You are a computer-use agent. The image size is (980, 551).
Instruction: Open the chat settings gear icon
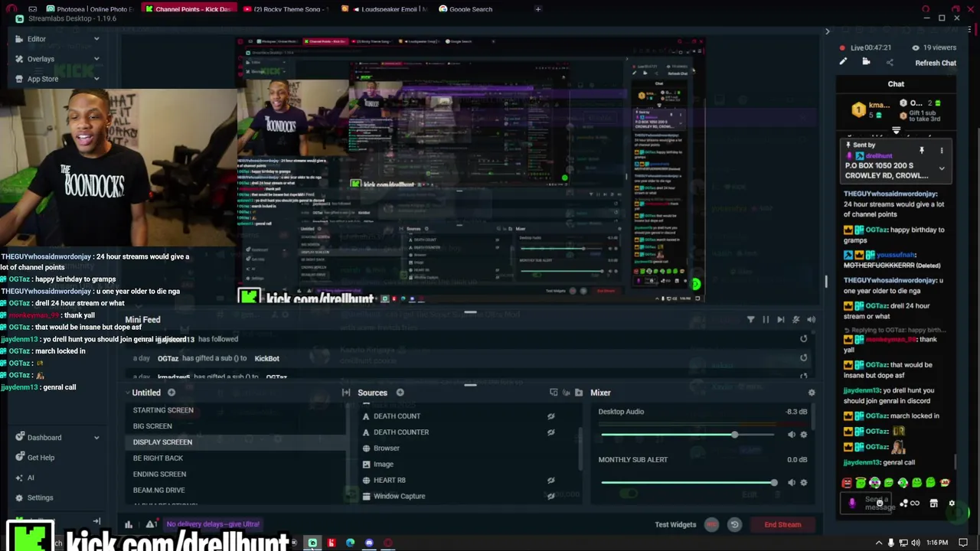tap(952, 504)
